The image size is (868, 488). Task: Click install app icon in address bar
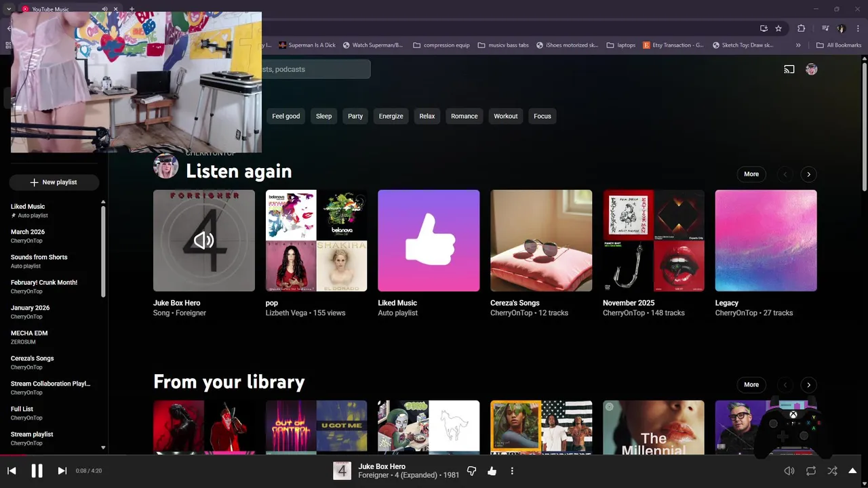coord(764,28)
